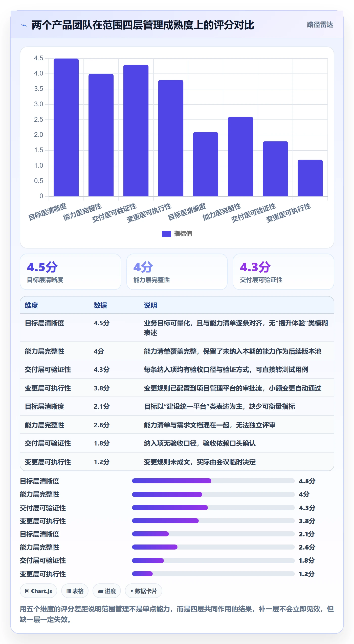The image size is (354, 644).
Task: Click the footer note starting with 用五个维度
Action: (x=177, y=614)
